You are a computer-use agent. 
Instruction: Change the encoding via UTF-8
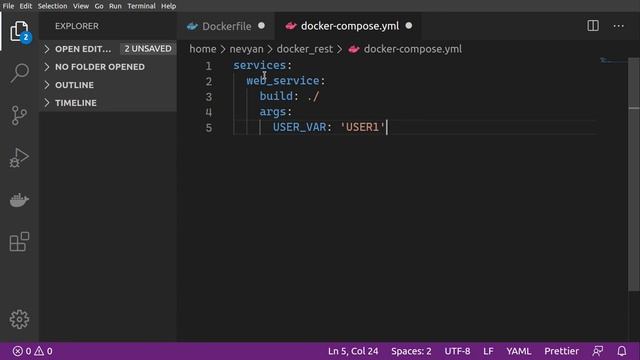click(x=457, y=351)
